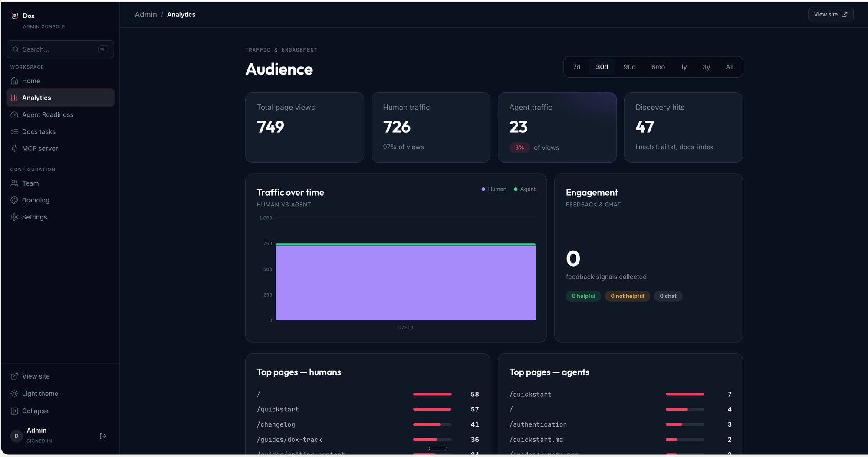Click the purple Human traffic chart area
Image resolution: width=868 pixels, height=457 pixels.
pos(405,283)
